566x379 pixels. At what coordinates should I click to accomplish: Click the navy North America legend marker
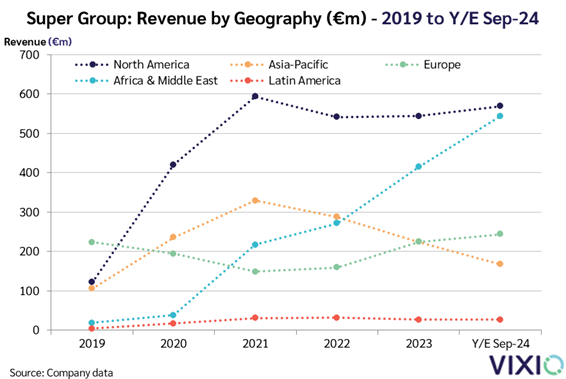click(92, 65)
